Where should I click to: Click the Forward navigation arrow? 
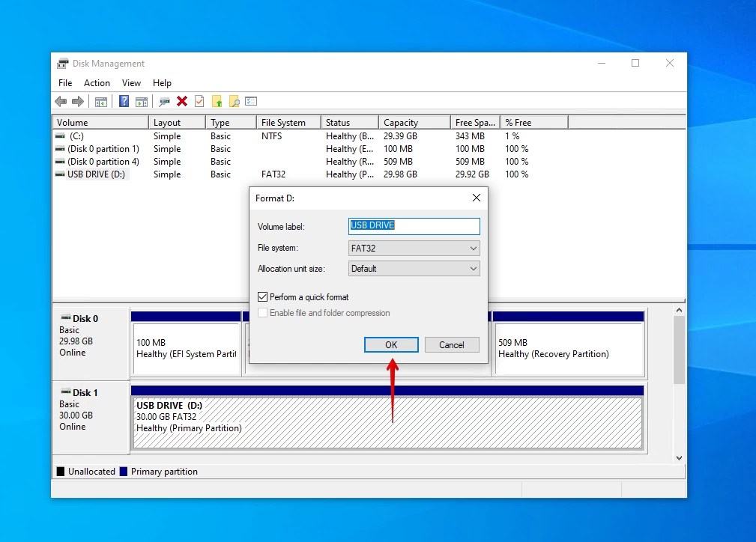(x=78, y=101)
